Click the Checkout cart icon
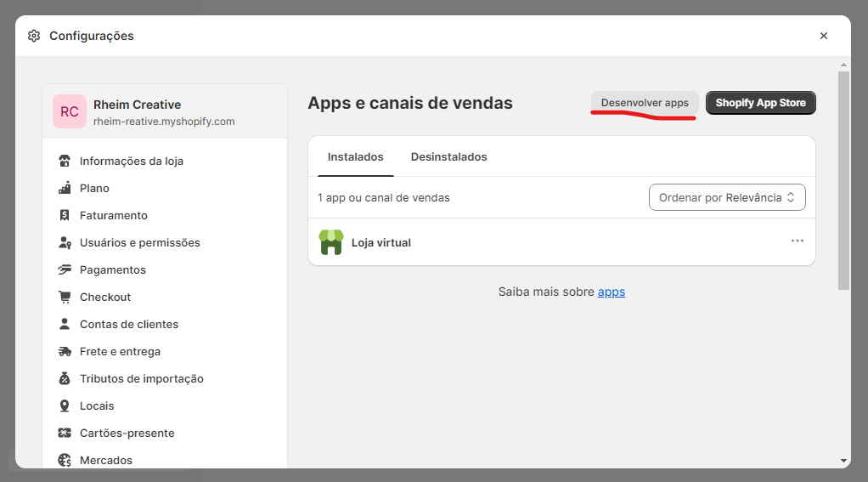The width and height of the screenshot is (868, 482). [x=65, y=297]
